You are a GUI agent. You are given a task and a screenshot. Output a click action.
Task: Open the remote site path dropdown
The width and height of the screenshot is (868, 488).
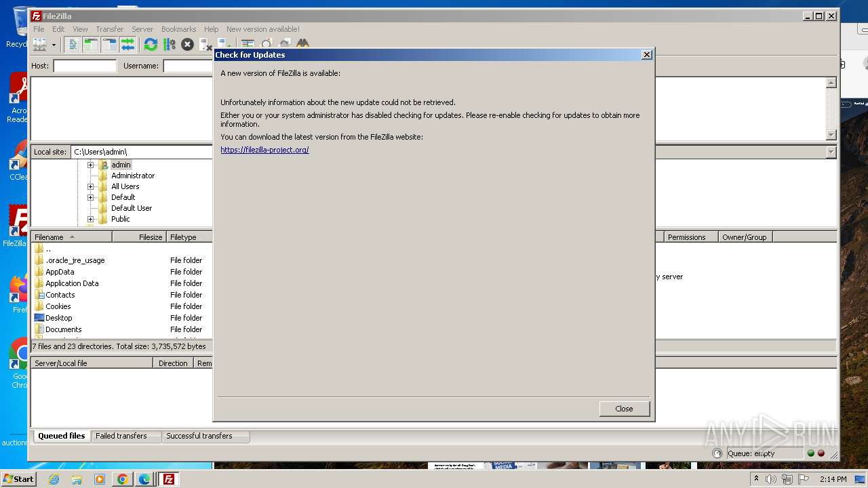[x=831, y=152]
